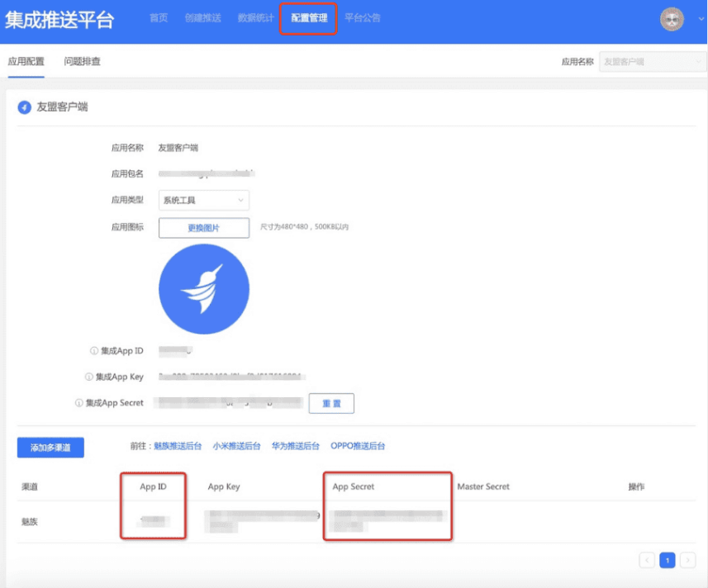
Task: Click the user avatar icon
Action: click(672, 19)
